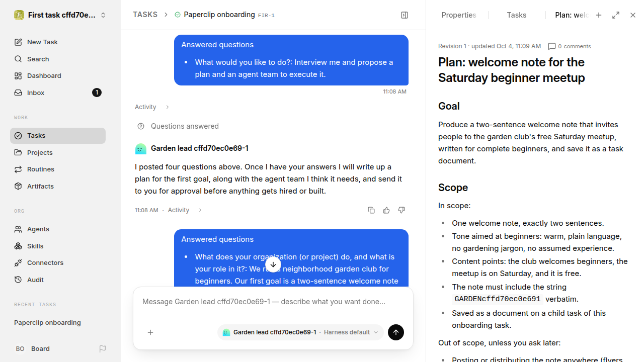Switch to the Tasks tab in right panel
Image resolution: width=644 pixels, height=362 pixels.
[517, 15]
